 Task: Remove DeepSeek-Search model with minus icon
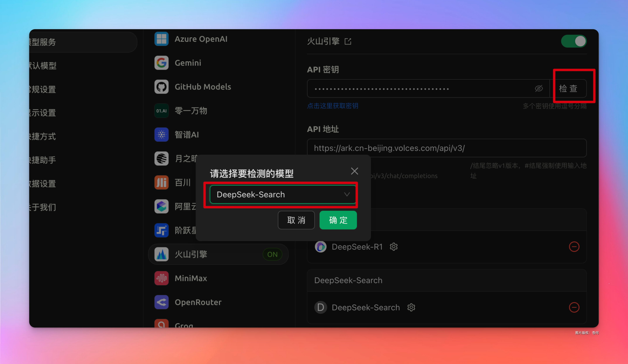574,308
